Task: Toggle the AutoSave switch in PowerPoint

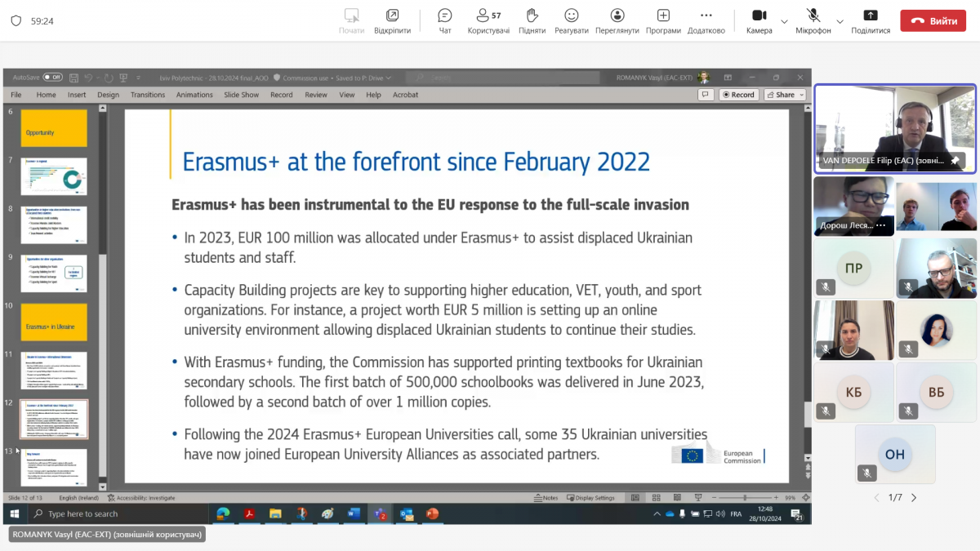Action: pyautogui.click(x=52, y=78)
